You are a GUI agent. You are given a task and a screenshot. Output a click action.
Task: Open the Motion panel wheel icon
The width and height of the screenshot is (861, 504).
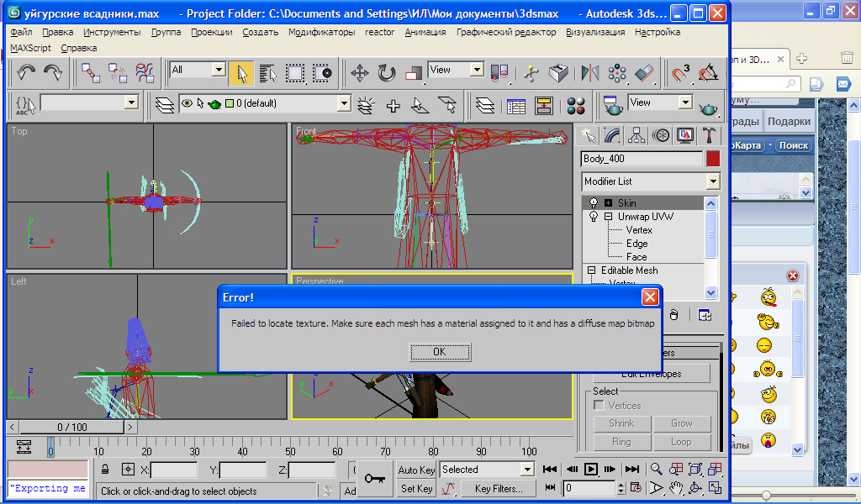pyautogui.click(x=662, y=135)
